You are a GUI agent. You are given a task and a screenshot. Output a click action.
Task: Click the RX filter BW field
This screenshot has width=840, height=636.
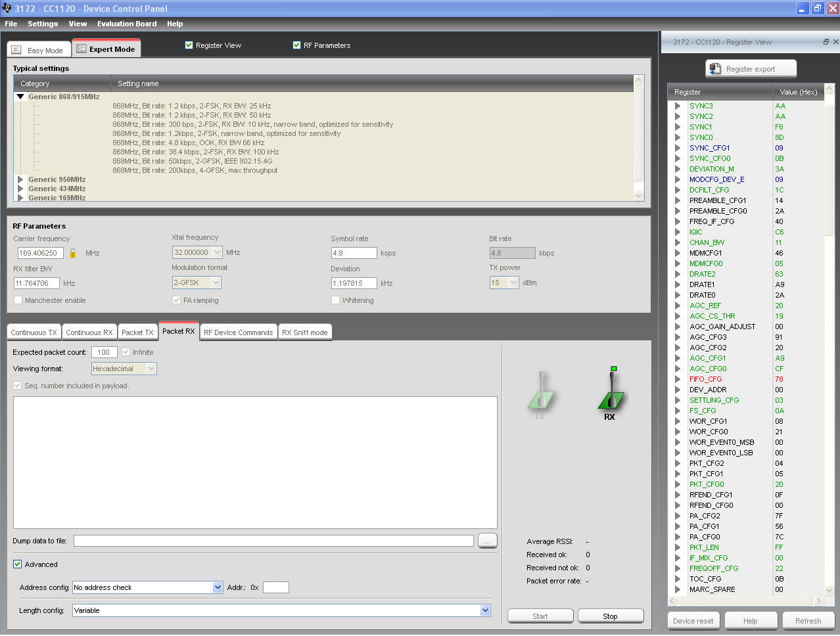37,283
